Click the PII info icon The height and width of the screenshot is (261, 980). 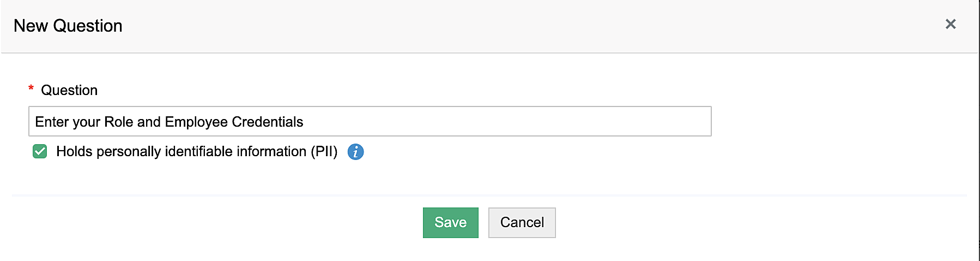pyautogui.click(x=355, y=152)
